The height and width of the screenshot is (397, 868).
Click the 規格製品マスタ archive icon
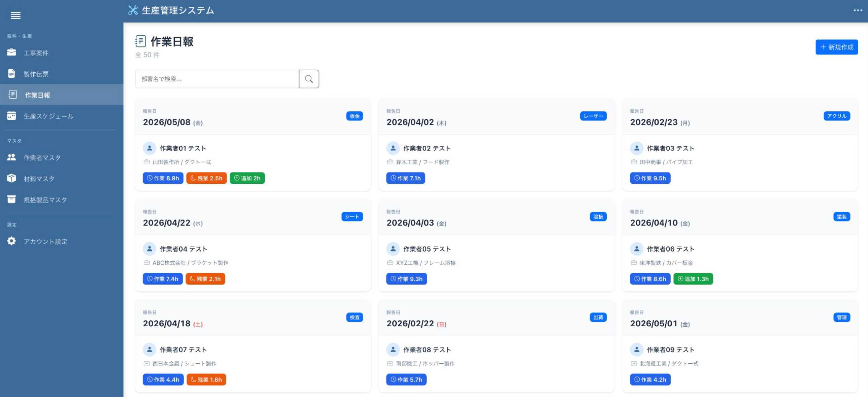click(x=11, y=200)
